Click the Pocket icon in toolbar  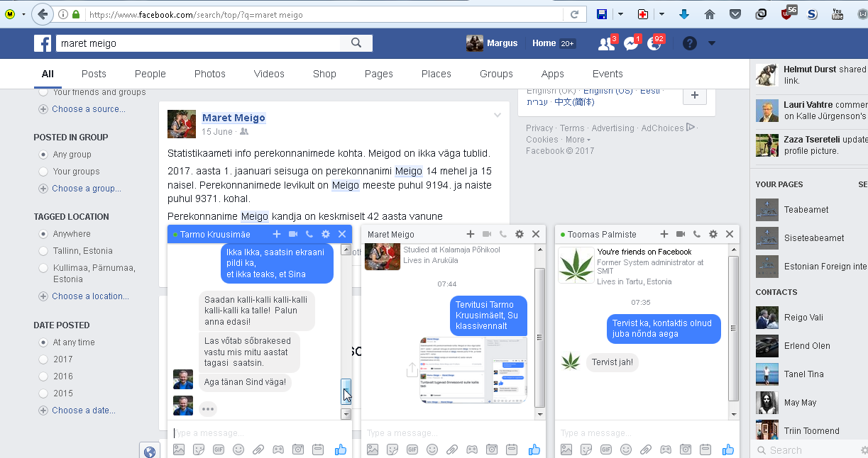click(735, 14)
